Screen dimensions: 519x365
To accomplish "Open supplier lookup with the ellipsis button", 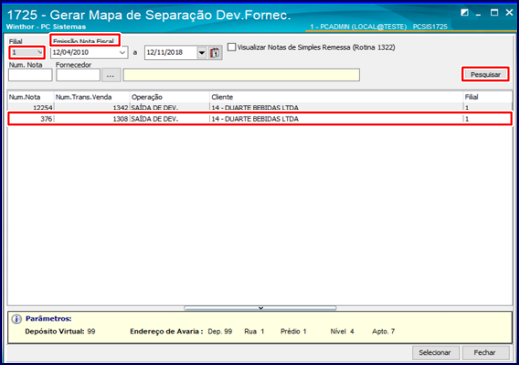I will point(111,75).
